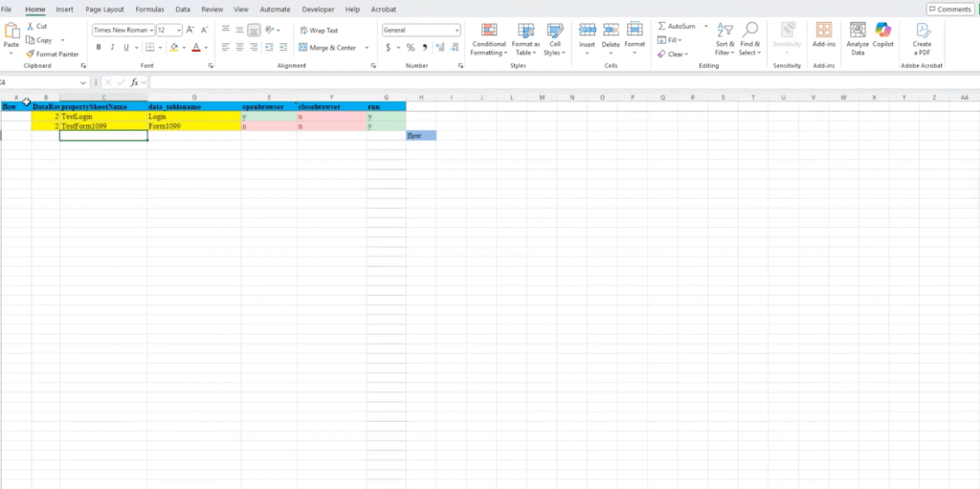Open the Page Layout tab
The width and height of the screenshot is (980, 489).
104,9
